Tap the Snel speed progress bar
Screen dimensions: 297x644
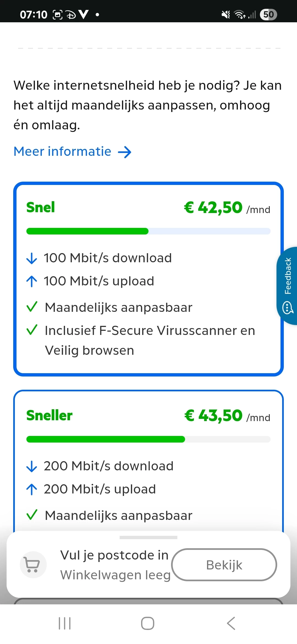[148, 231]
